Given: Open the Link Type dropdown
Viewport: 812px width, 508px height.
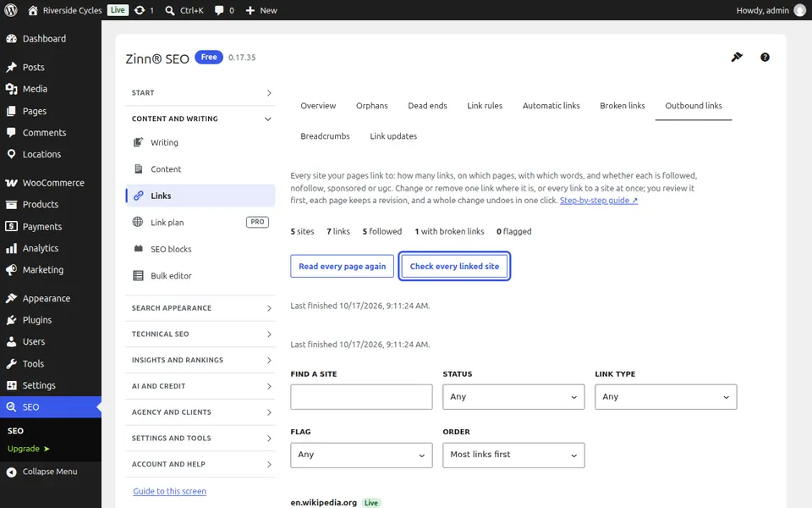Looking at the screenshot, I should click(x=666, y=396).
